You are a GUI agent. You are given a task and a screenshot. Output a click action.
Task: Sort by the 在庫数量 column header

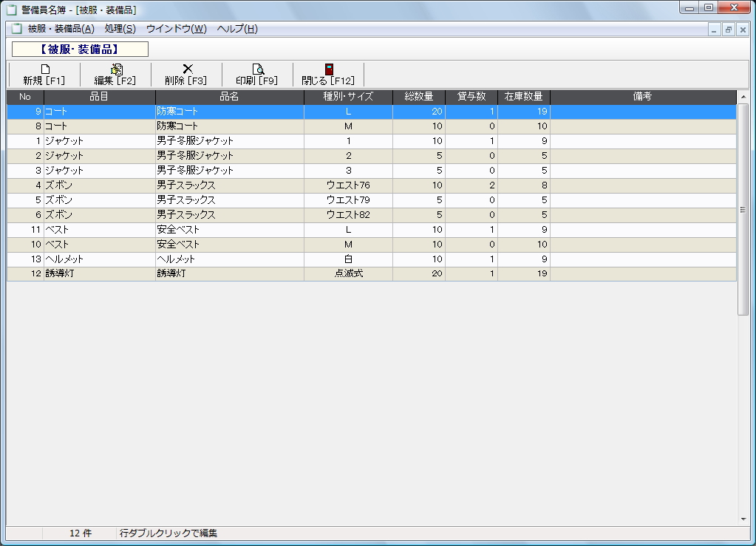523,97
